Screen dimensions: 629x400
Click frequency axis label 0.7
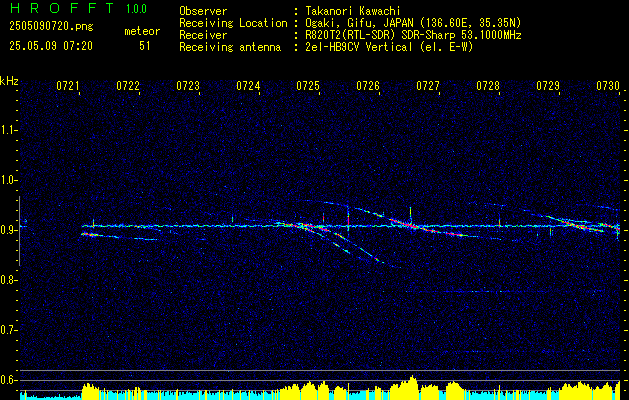tap(8, 330)
